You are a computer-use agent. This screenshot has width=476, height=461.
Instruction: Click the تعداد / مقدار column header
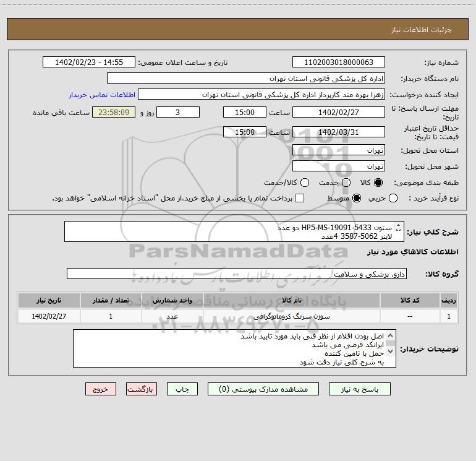111,300
